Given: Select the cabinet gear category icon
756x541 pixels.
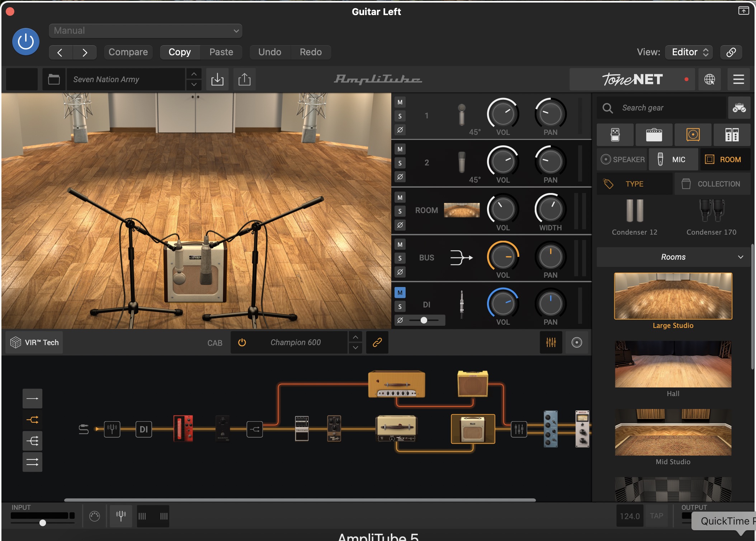Looking at the screenshot, I should pyautogui.click(x=693, y=135).
